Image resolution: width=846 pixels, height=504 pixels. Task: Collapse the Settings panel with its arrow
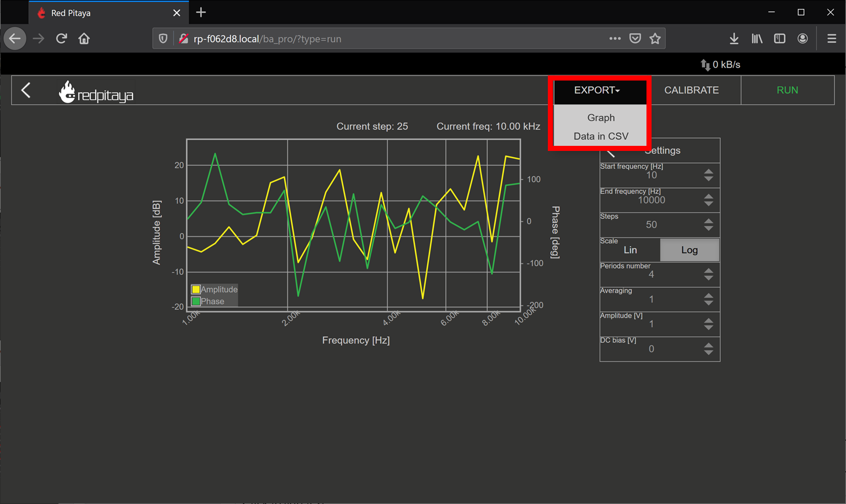(x=611, y=152)
